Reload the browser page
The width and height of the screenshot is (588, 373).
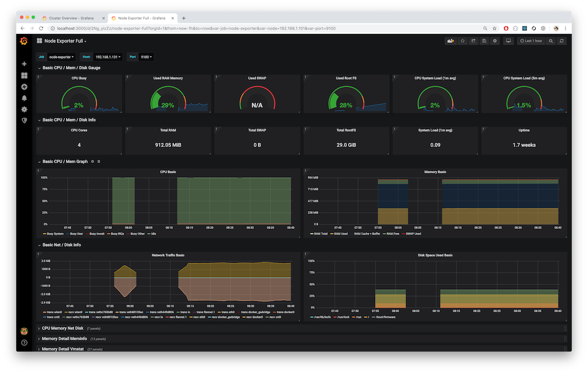[41, 29]
